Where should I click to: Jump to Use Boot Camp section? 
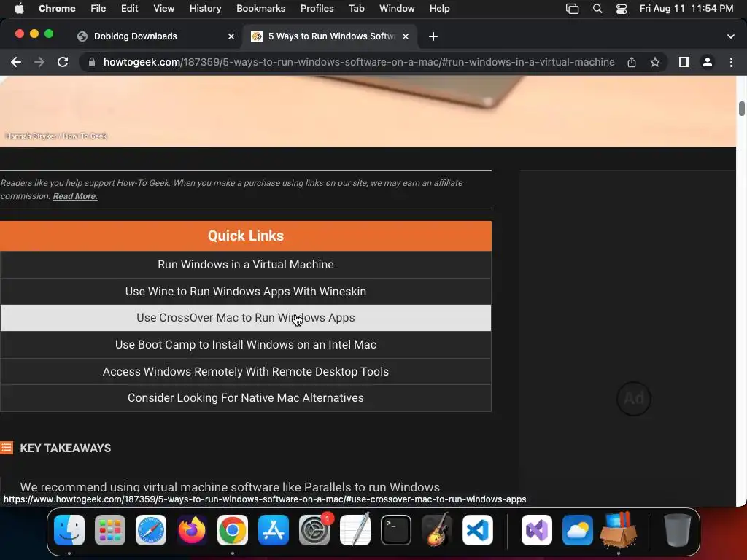246,344
